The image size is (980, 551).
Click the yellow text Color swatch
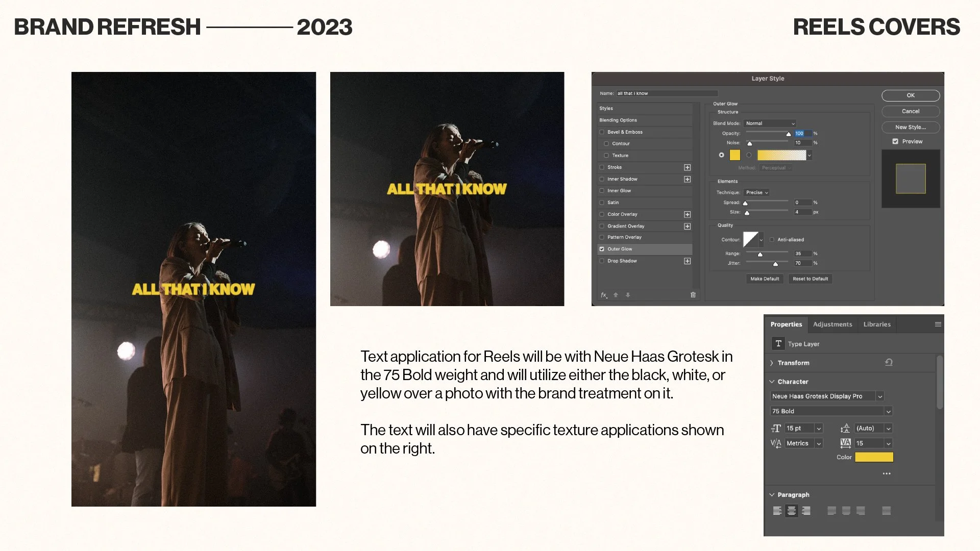tap(874, 457)
